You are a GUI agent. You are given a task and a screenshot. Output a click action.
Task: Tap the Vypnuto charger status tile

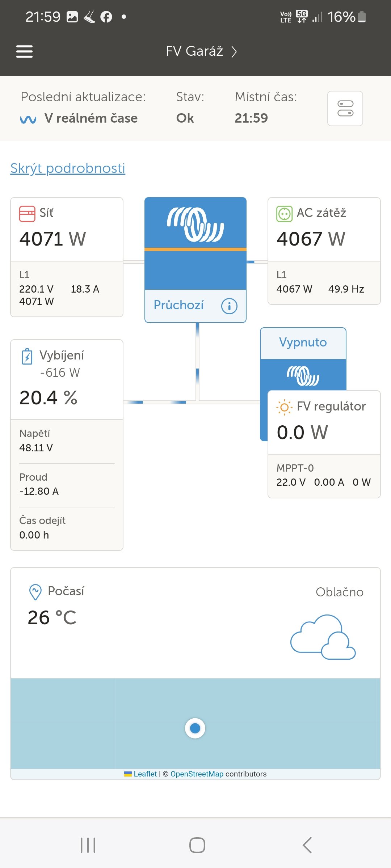coord(303,342)
